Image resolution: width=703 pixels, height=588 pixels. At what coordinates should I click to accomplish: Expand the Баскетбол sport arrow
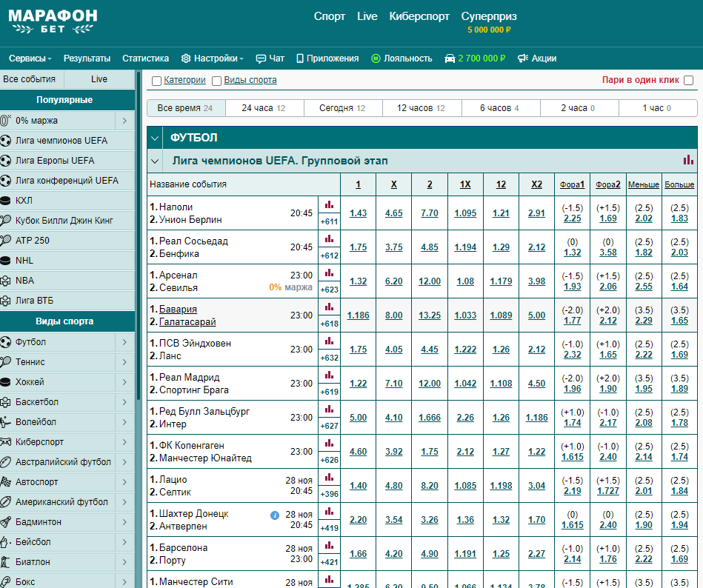(x=124, y=402)
